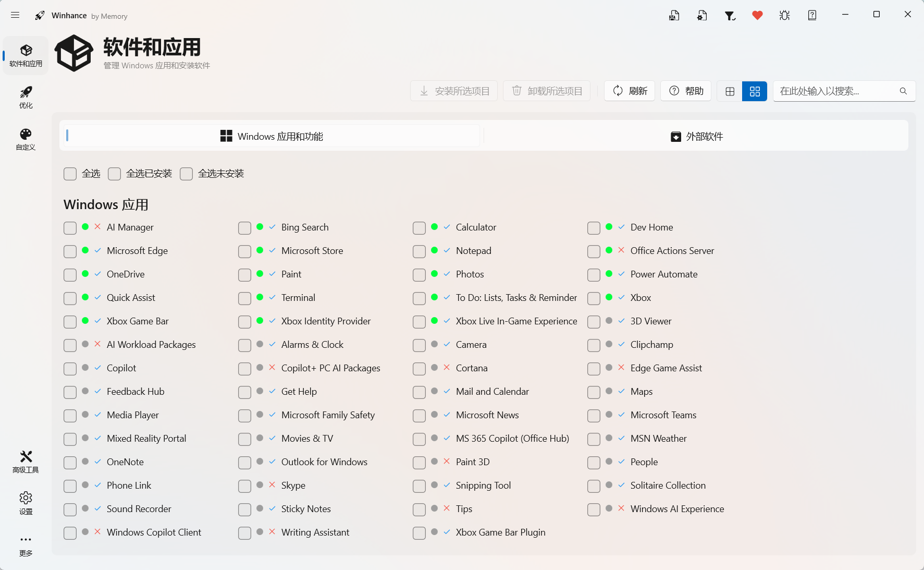Go to 软件和应用 in the sidebar

click(26, 55)
